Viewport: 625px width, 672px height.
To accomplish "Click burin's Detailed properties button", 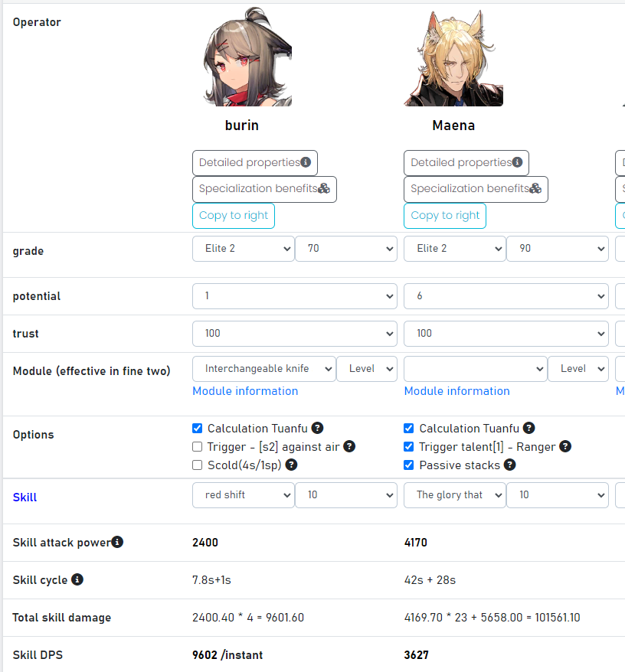I will (x=255, y=163).
